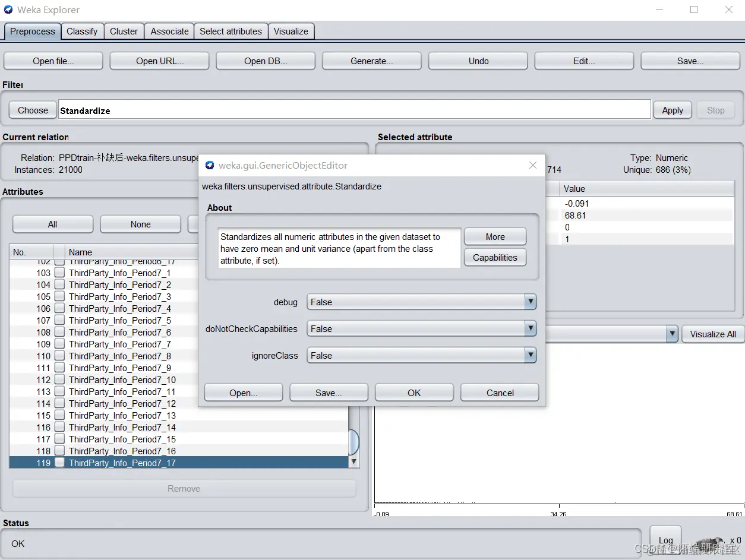745x560 pixels.
Task: Click Save... in the GenericObjectEditor dialog
Action: [x=329, y=393]
